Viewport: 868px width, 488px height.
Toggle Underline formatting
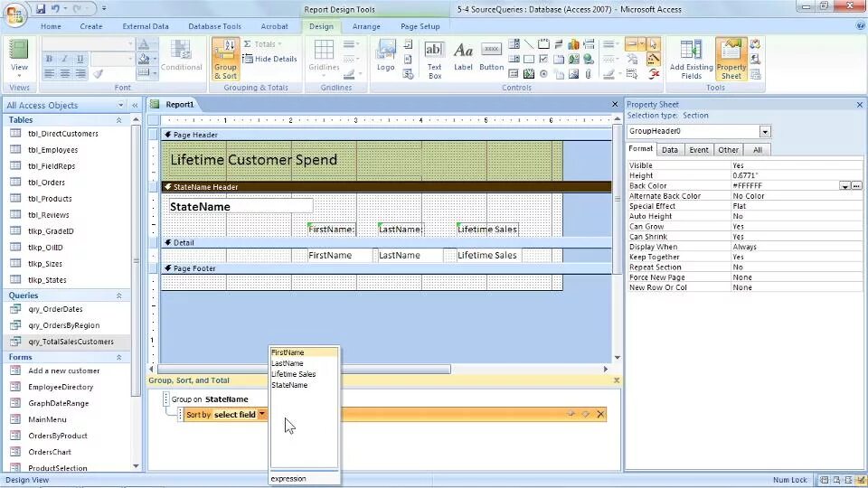point(80,59)
